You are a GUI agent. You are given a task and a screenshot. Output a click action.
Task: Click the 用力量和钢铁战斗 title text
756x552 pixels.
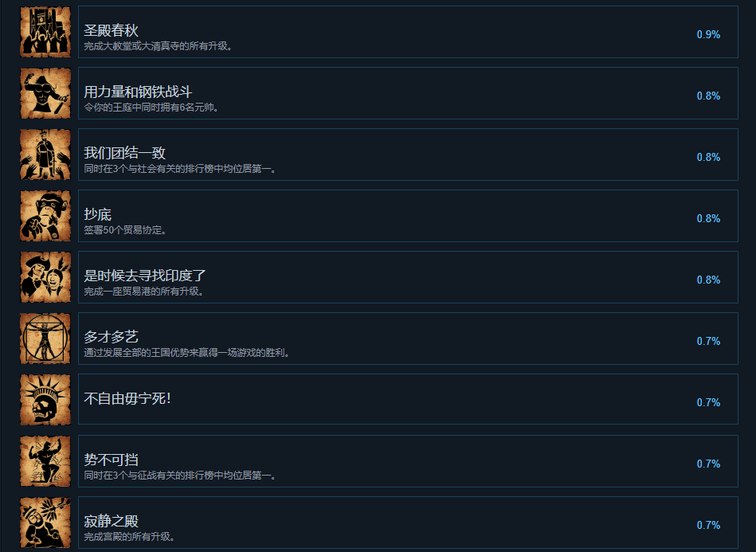pyautogui.click(x=138, y=92)
